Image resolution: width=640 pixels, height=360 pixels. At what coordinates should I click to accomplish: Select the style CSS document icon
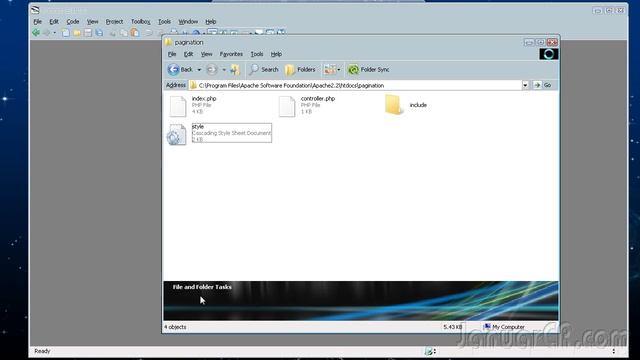pos(177,134)
